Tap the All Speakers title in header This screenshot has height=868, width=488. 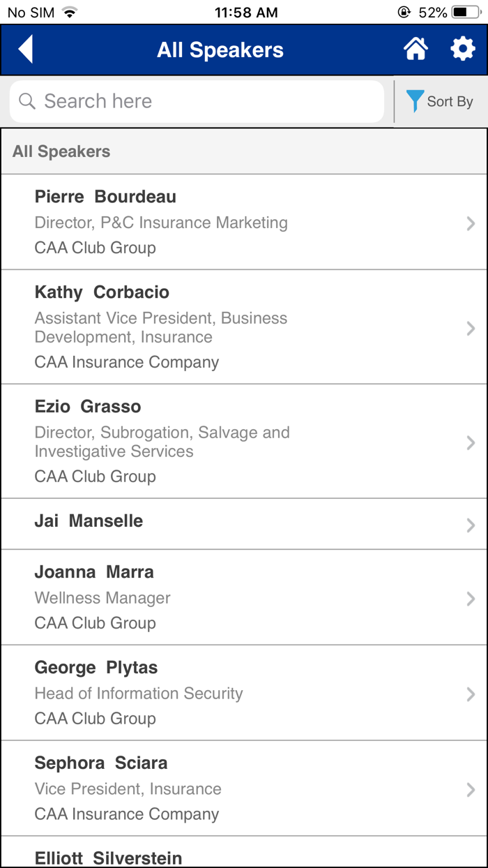(220, 50)
